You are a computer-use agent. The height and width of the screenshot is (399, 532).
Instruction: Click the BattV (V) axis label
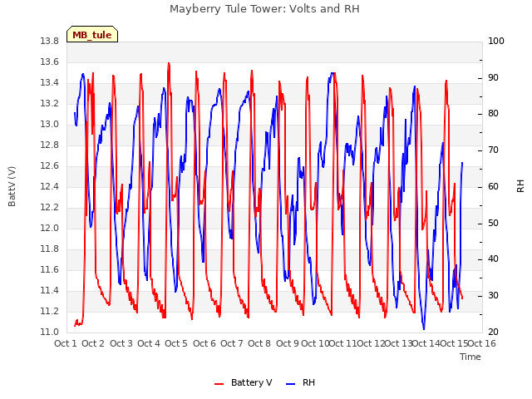click(x=12, y=186)
